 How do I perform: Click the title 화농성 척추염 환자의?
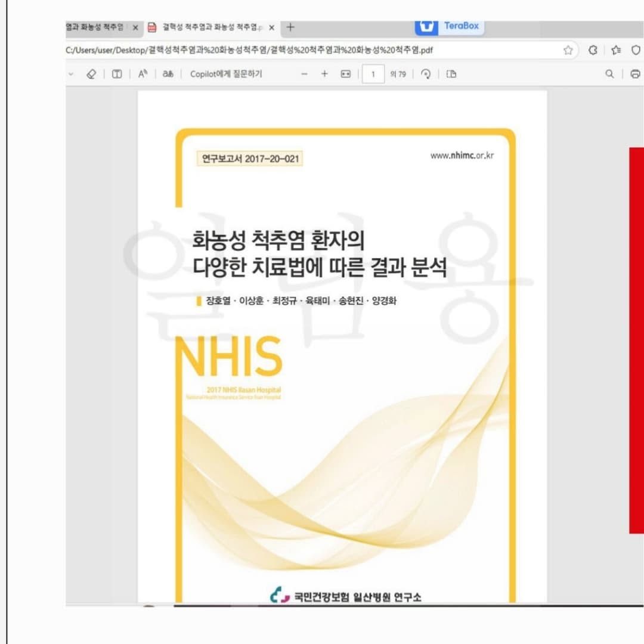coord(278,240)
